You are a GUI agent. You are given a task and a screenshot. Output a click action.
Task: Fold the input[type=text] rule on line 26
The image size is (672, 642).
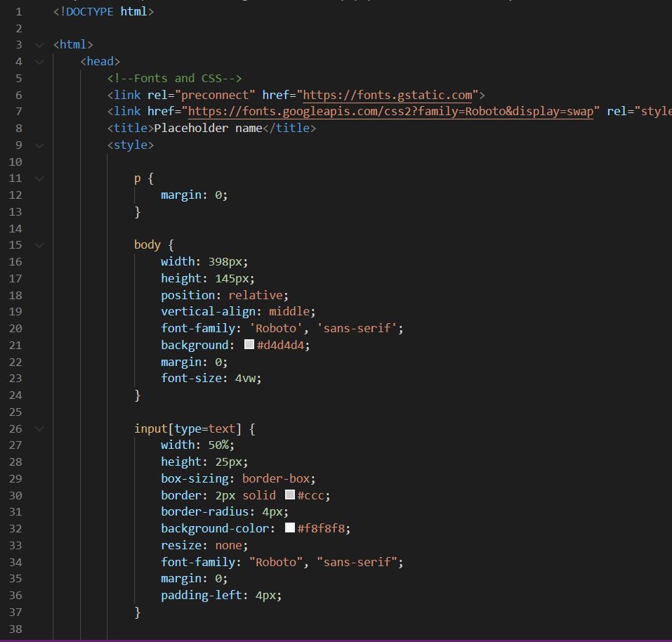(39, 429)
